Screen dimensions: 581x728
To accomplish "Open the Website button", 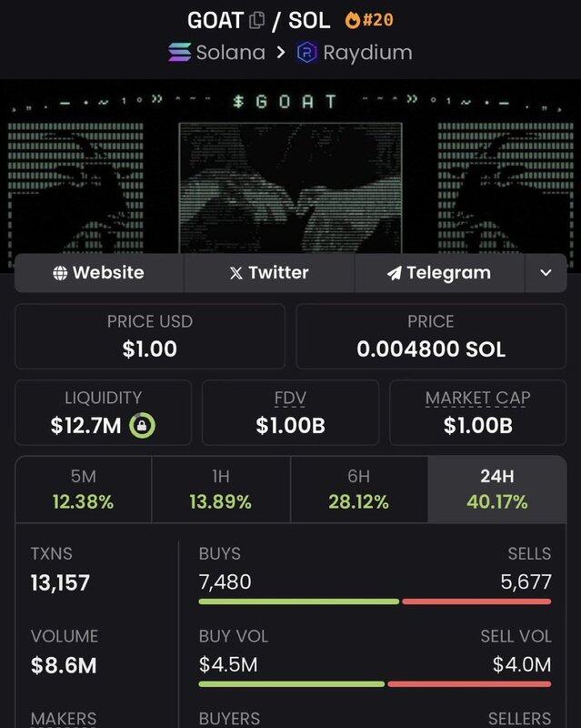I will [x=99, y=273].
